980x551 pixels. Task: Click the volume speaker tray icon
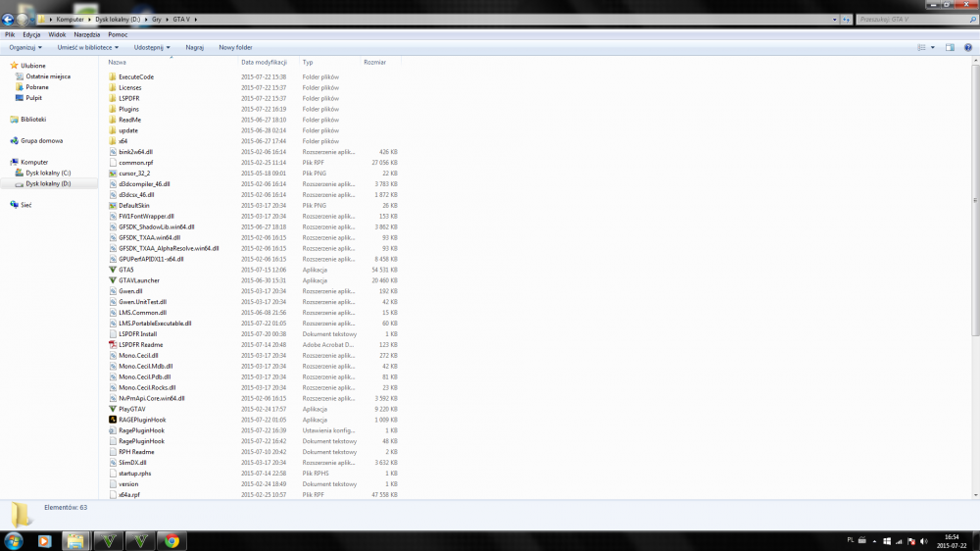click(x=924, y=541)
